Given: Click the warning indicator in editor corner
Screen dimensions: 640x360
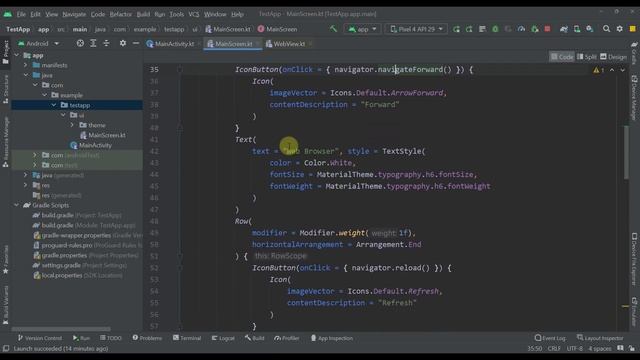Looking at the screenshot, I should (598, 70).
